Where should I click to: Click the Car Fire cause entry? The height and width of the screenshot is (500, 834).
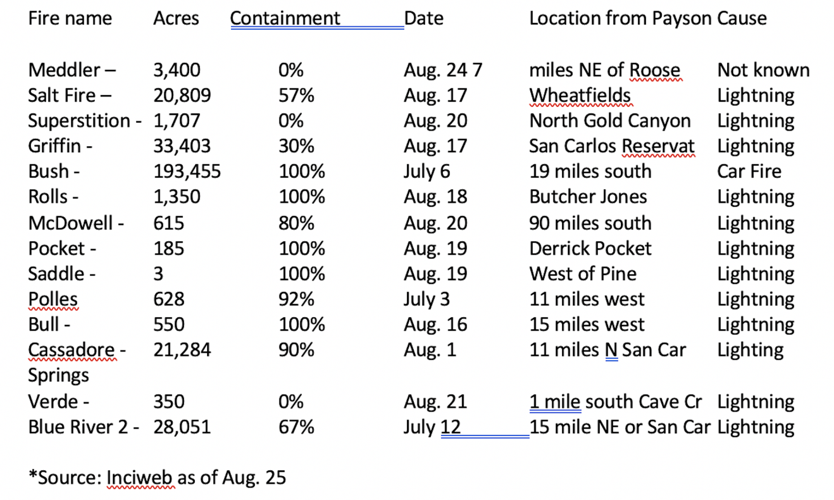point(749,172)
